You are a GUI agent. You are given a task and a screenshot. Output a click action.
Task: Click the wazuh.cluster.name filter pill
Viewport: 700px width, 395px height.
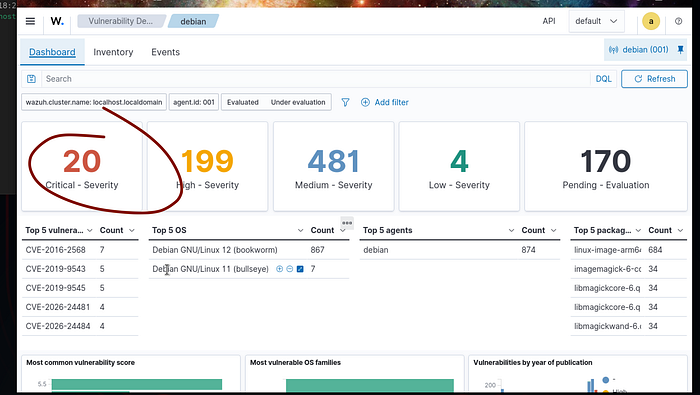94,102
